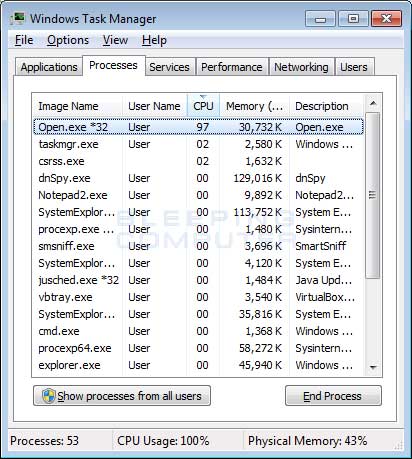This screenshot has height=459, width=412.
Task: Select the vbtray.exe process
Action: tap(198, 297)
